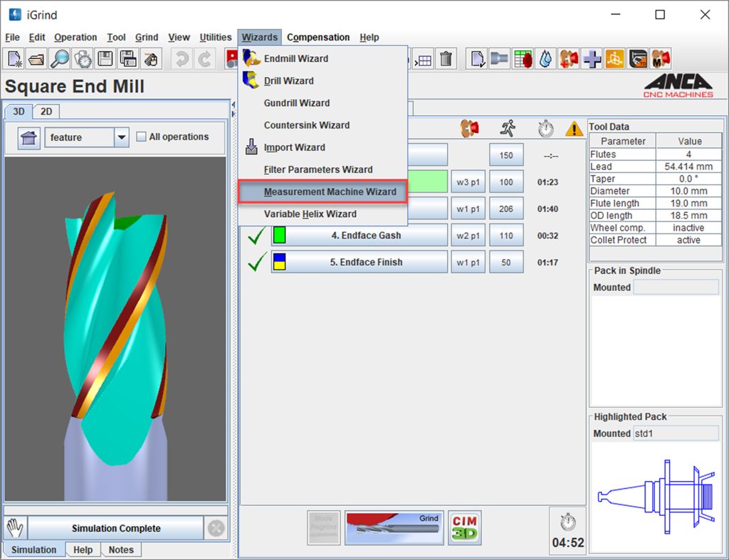This screenshot has height=560, width=729.
Task: Click the home view icon in 3D panel
Action: pos(28,137)
